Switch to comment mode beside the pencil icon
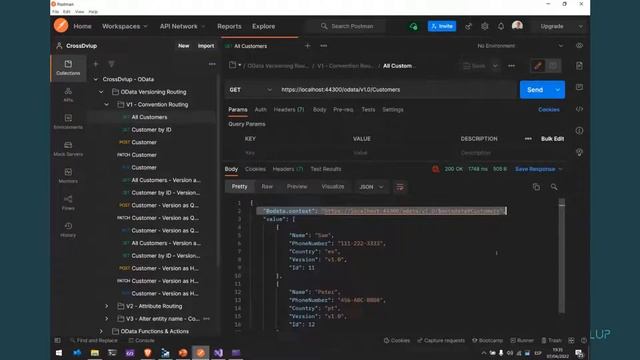This screenshot has width=640, height=360. [x=553, y=66]
